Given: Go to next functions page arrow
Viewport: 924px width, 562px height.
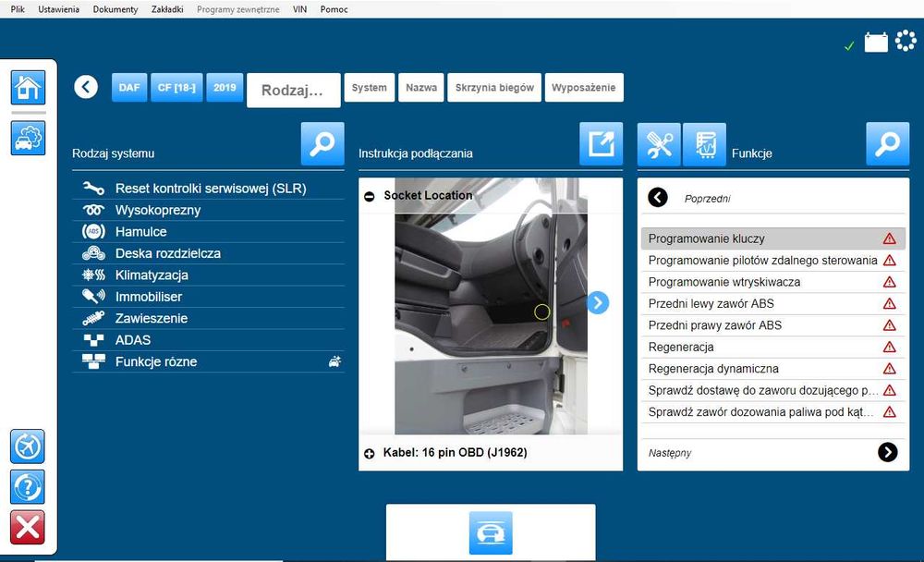Looking at the screenshot, I should coord(887,452).
